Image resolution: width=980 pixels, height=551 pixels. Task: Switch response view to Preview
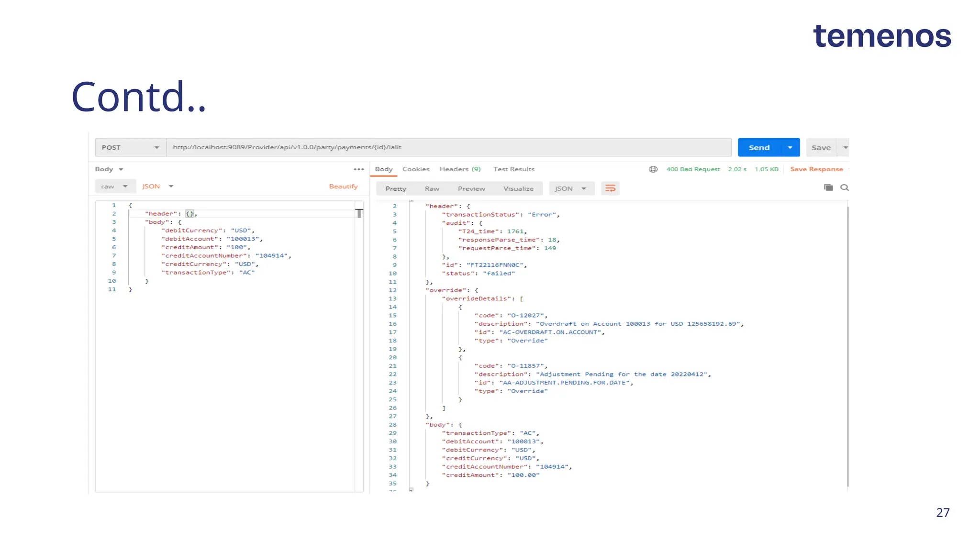tap(471, 188)
